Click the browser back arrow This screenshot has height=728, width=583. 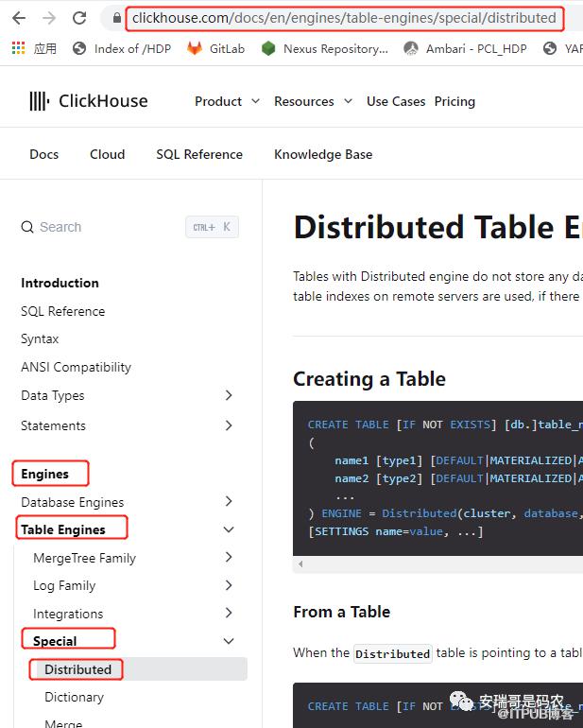(19, 18)
